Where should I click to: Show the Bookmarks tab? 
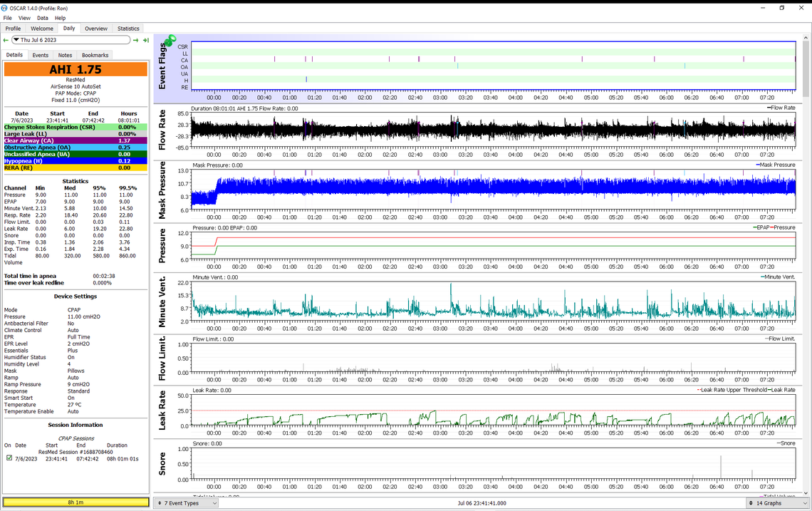(95, 55)
